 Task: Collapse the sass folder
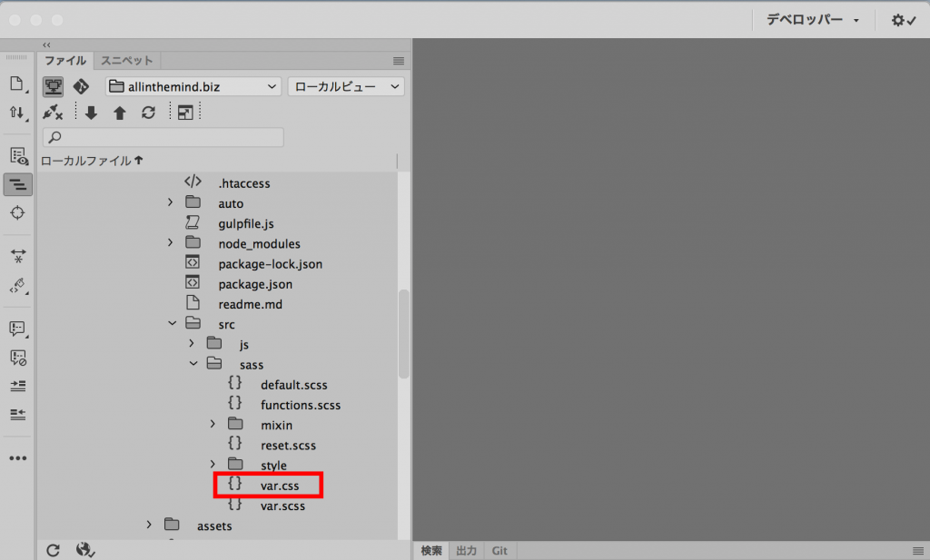192,364
